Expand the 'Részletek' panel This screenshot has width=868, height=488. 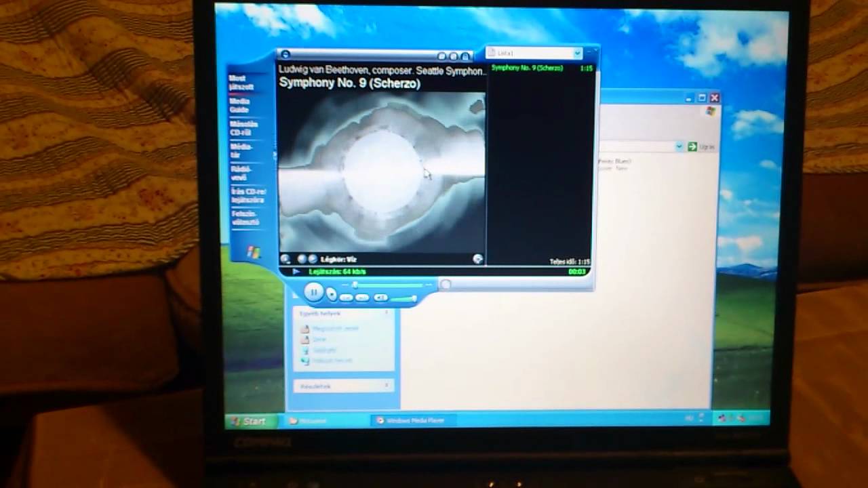point(387,386)
